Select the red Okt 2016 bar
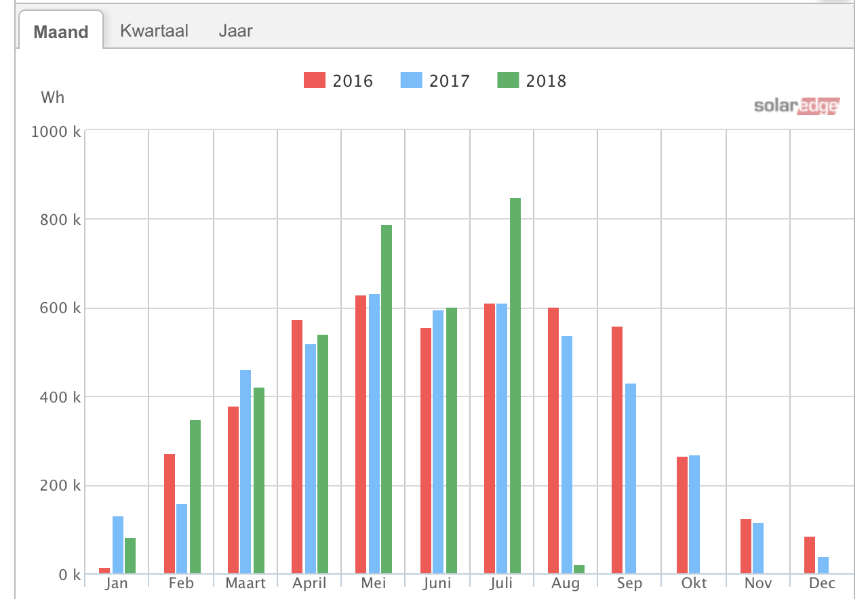 point(682,515)
